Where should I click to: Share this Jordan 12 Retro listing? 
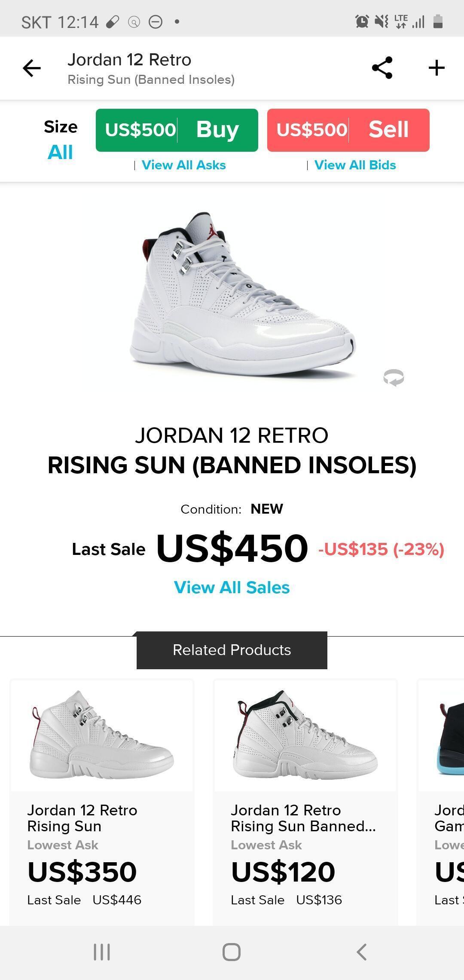point(382,68)
